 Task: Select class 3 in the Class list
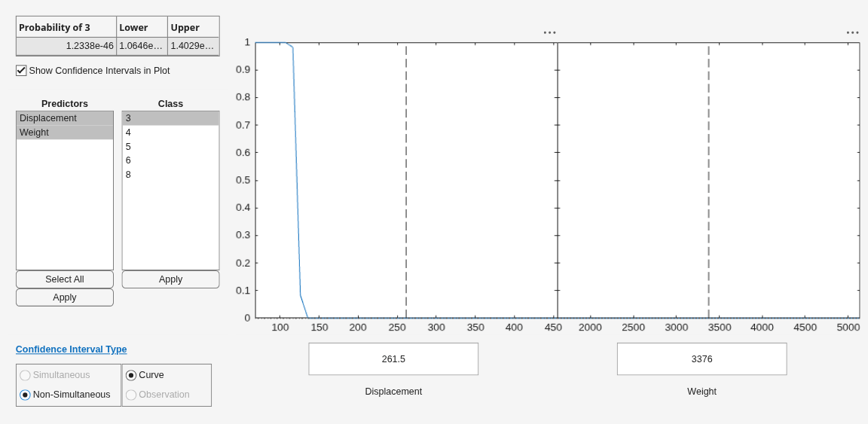(x=170, y=118)
